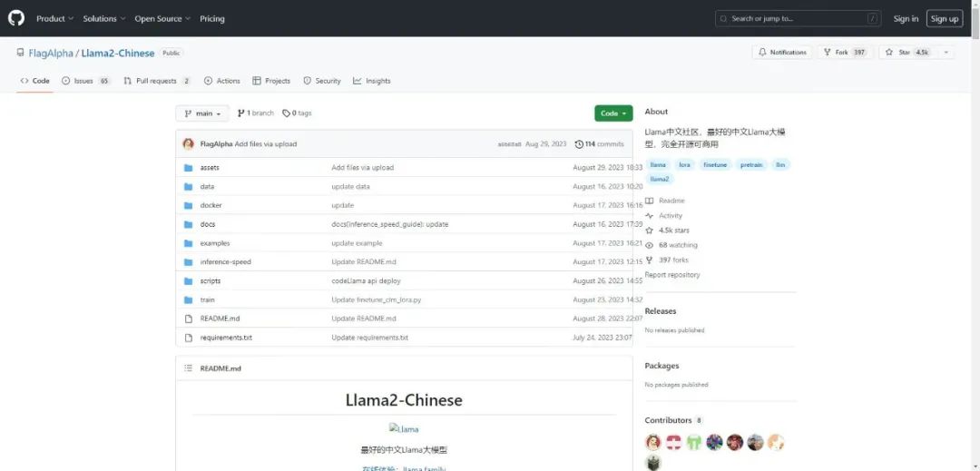Focus the Search or jump to field
The width and height of the screenshot is (980, 471).
point(799,19)
